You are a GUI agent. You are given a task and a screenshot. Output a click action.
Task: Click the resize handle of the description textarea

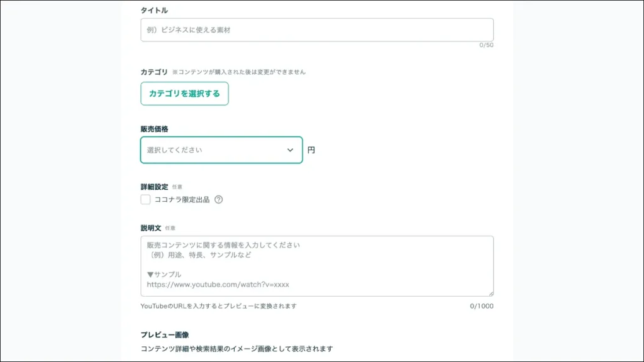tap(490, 293)
